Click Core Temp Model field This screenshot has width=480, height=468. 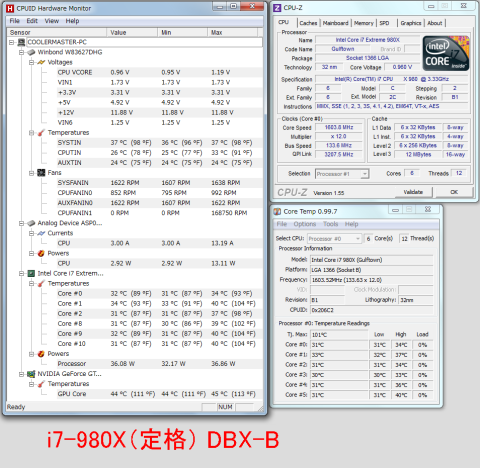click(372, 260)
